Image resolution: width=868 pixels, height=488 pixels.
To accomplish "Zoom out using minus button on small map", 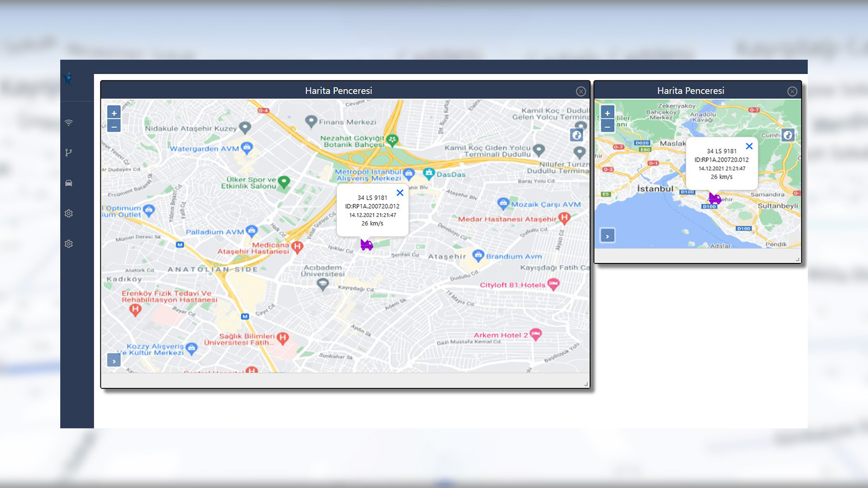I will coord(607,126).
